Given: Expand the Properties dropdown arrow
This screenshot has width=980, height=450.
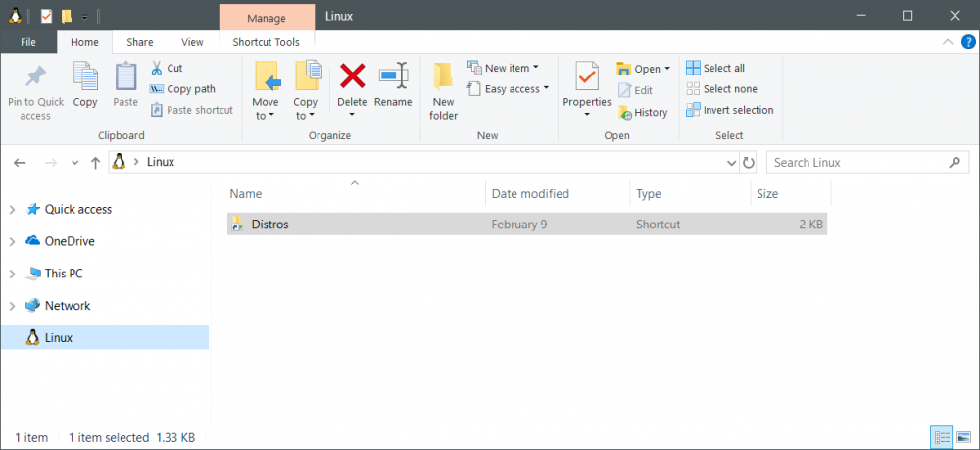Looking at the screenshot, I should point(587,115).
